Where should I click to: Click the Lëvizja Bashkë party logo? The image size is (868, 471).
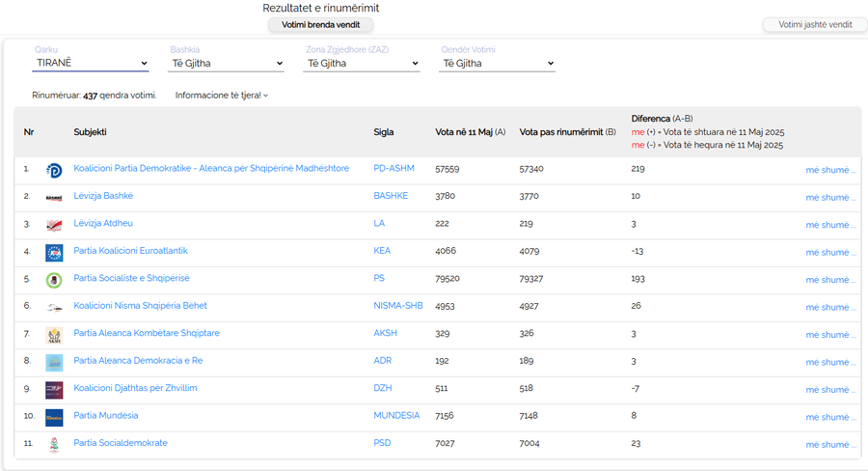(x=54, y=198)
